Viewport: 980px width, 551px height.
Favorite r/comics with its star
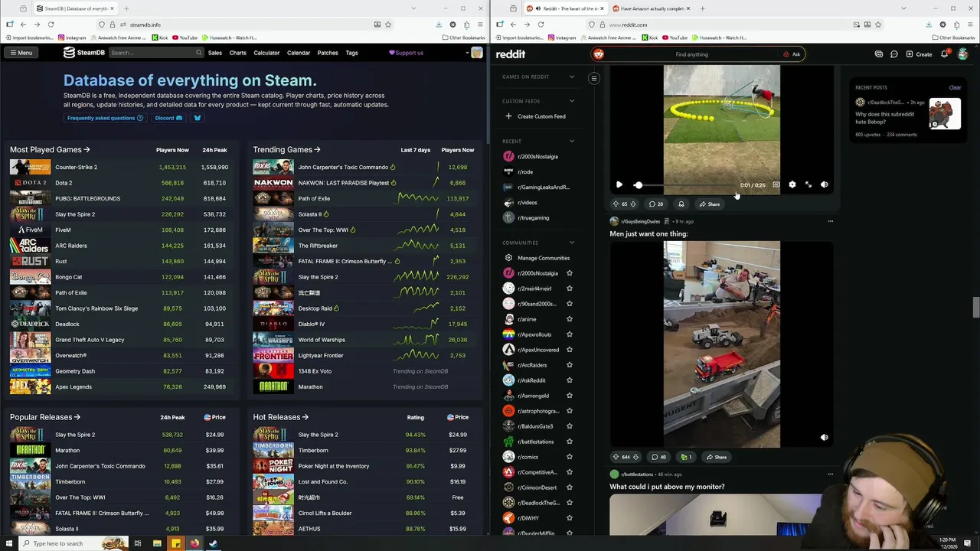click(569, 457)
